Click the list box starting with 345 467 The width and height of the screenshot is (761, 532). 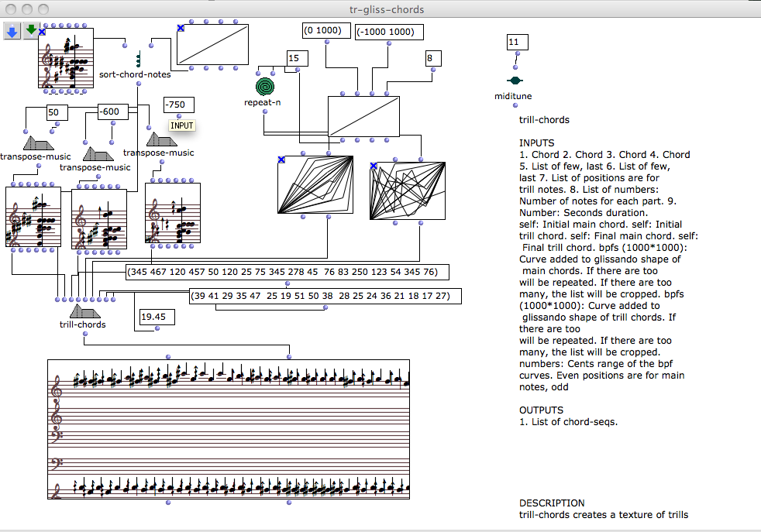click(x=281, y=272)
